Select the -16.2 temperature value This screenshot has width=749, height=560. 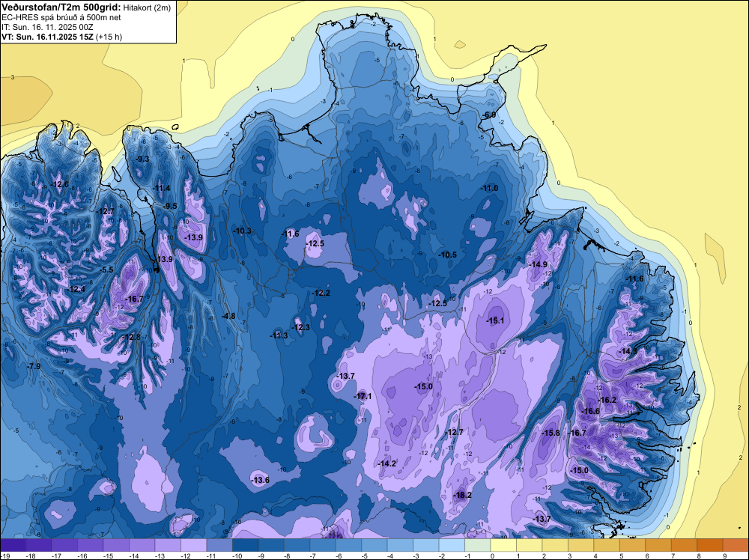(607, 400)
